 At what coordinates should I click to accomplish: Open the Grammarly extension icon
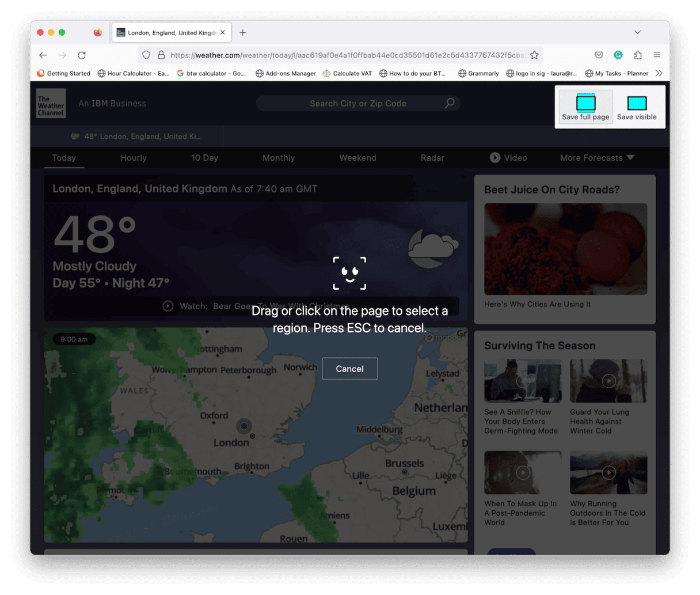(618, 55)
